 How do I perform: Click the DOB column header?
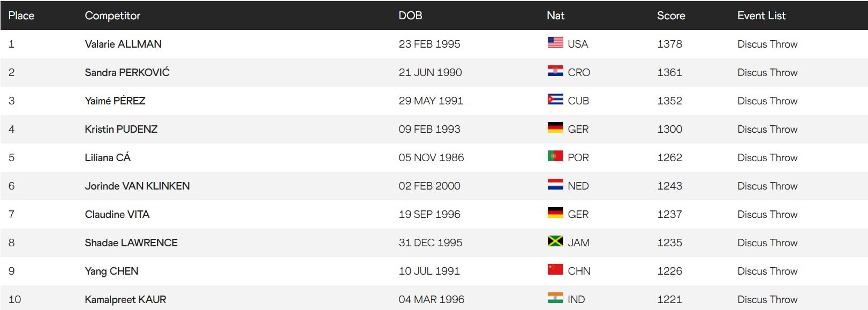pyautogui.click(x=410, y=16)
